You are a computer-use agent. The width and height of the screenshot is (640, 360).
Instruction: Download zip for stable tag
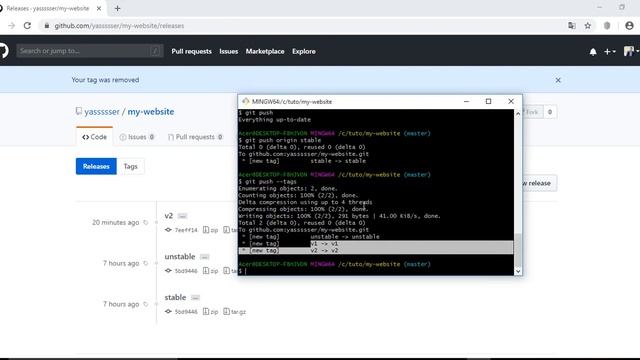click(211, 312)
